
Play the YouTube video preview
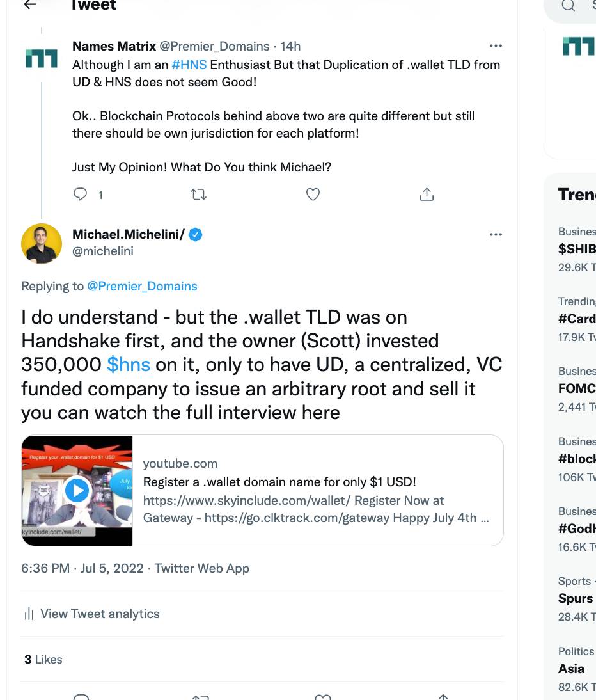77,491
